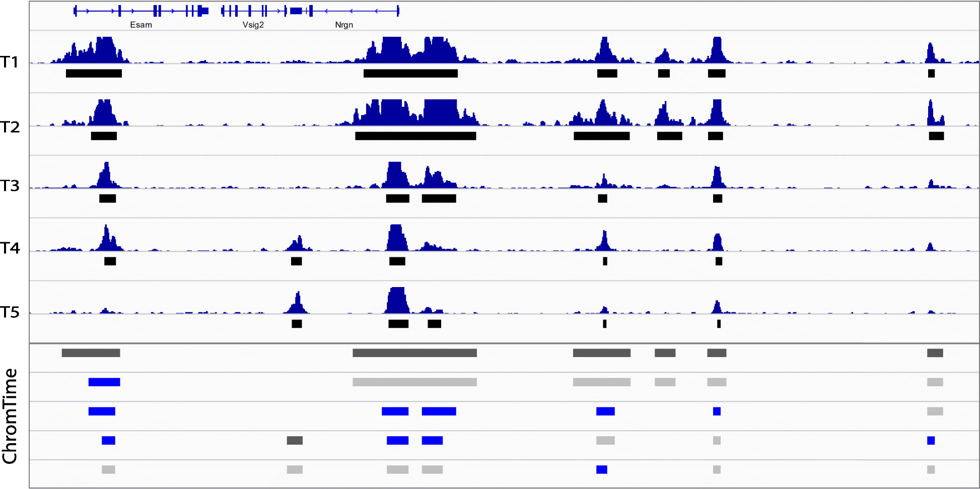
Task: Select the T1 track label
Action: click(10, 62)
